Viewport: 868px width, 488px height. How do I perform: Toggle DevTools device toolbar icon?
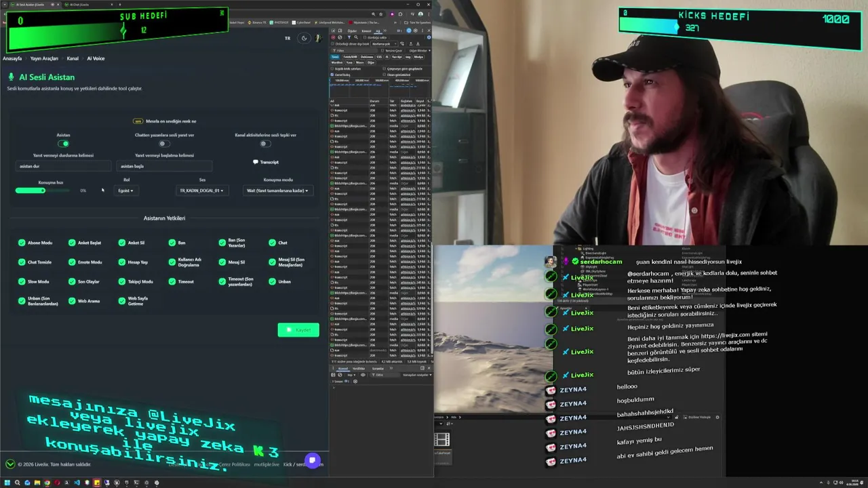pos(340,30)
